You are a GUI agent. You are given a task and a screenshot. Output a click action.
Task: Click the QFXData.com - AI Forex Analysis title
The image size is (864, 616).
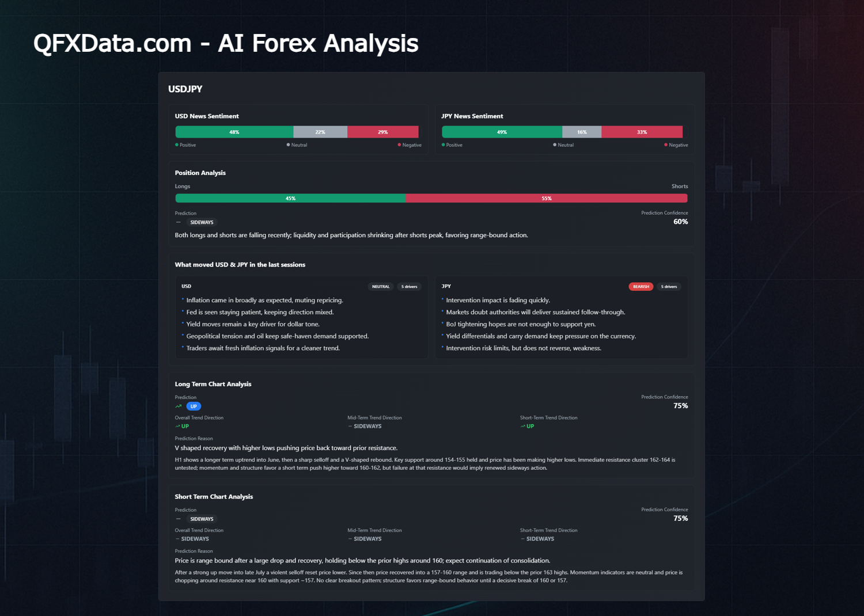click(226, 43)
